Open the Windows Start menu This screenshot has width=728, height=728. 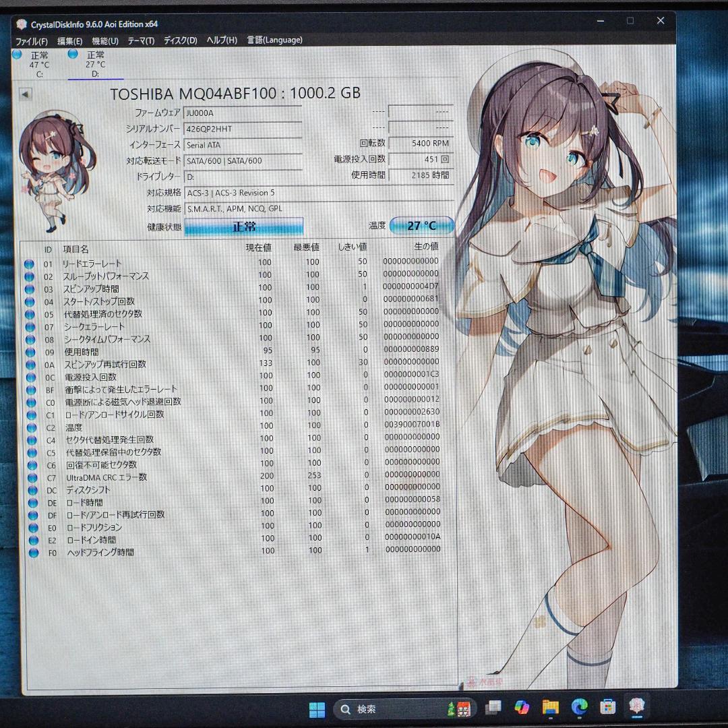click(317, 709)
